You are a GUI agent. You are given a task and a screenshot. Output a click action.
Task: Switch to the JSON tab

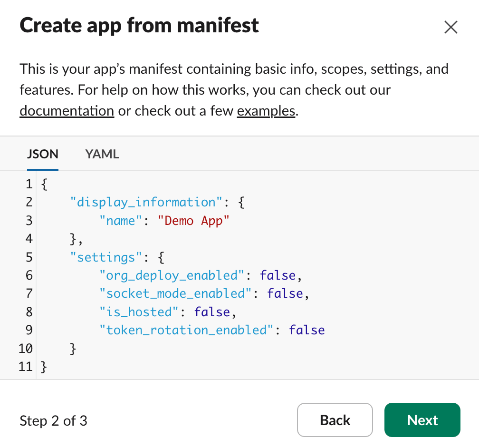click(43, 154)
